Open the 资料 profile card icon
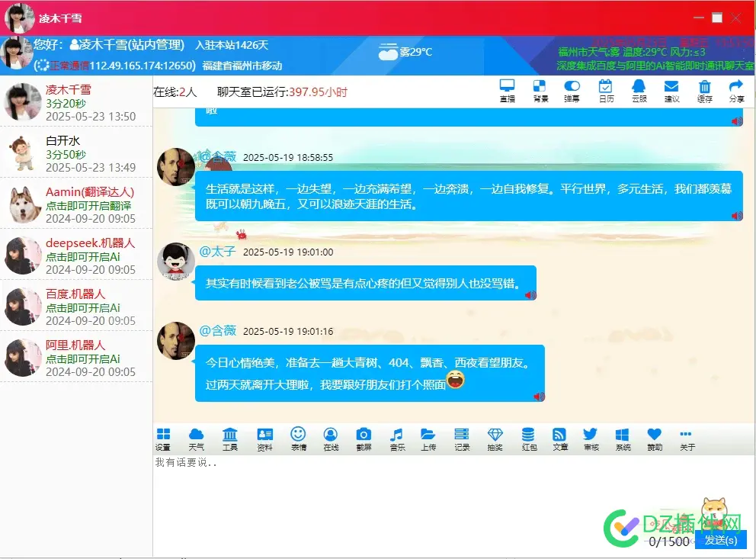756x559 pixels. tap(264, 439)
